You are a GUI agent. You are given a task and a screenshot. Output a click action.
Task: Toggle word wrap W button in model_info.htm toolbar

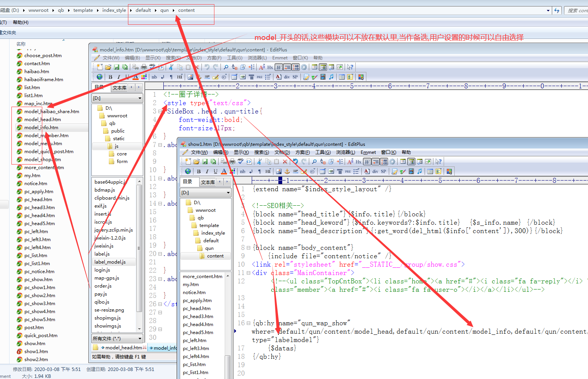click(x=279, y=67)
